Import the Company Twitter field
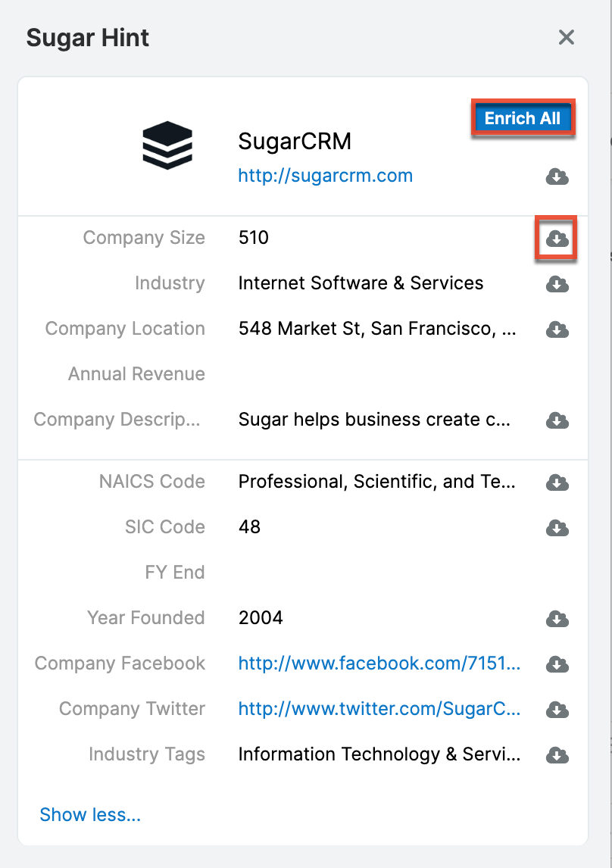The height and width of the screenshot is (868, 612). pos(556,710)
